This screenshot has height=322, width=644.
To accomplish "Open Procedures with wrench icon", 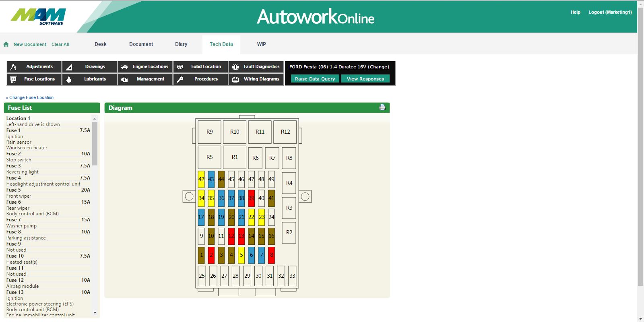I will pos(201,79).
